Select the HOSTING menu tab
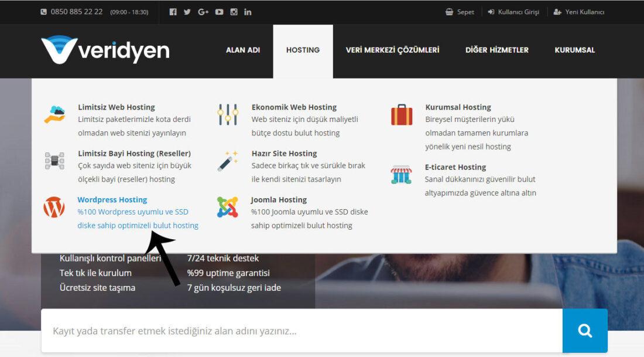This screenshot has height=357, width=644. (303, 51)
